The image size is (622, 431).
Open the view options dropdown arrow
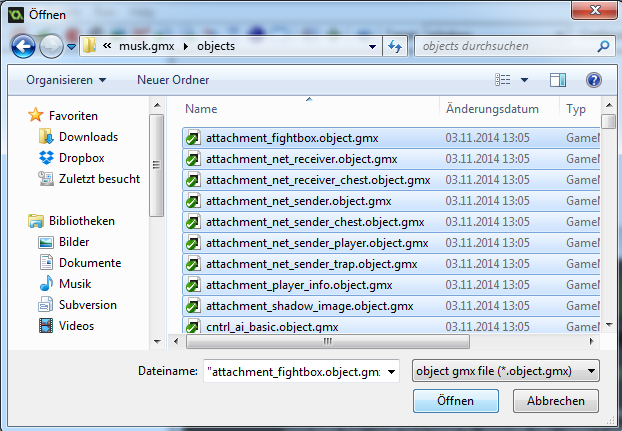pos(523,79)
